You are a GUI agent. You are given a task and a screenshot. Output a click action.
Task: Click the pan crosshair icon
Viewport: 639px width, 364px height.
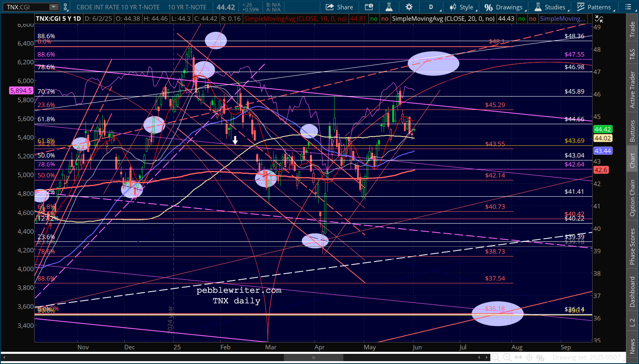(529, 357)
